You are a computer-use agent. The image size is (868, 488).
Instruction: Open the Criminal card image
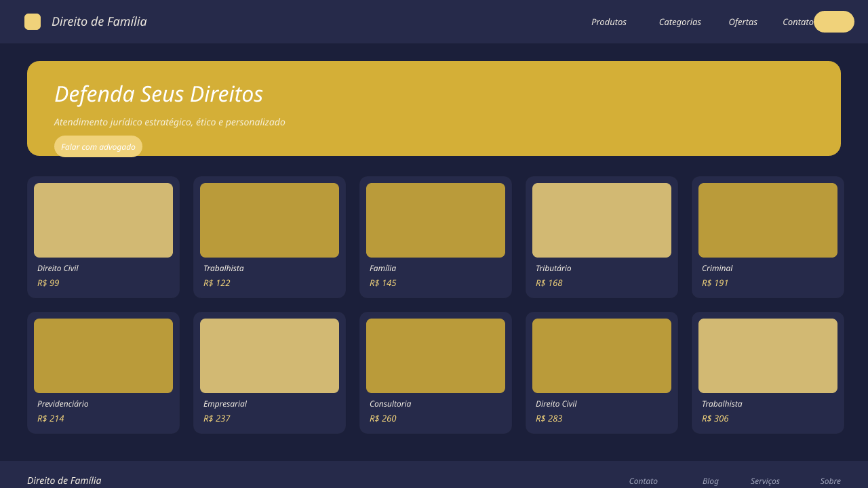coord(768,220)
